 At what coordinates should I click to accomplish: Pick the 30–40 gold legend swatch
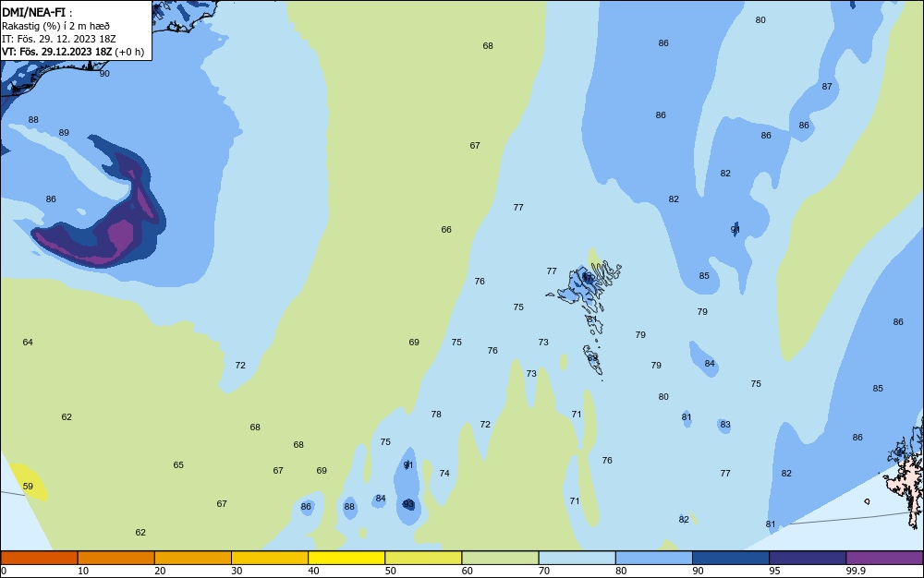click(269, 558)
